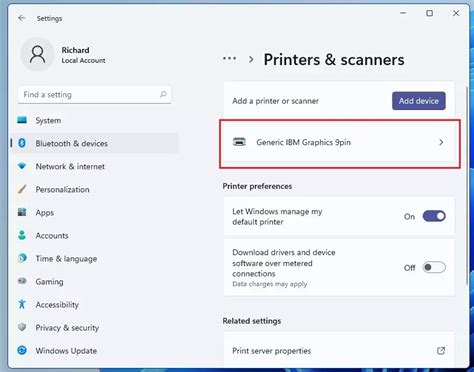
Task: Maximize the Settings window
Action: pyautogui.click(x=430, y=13)
